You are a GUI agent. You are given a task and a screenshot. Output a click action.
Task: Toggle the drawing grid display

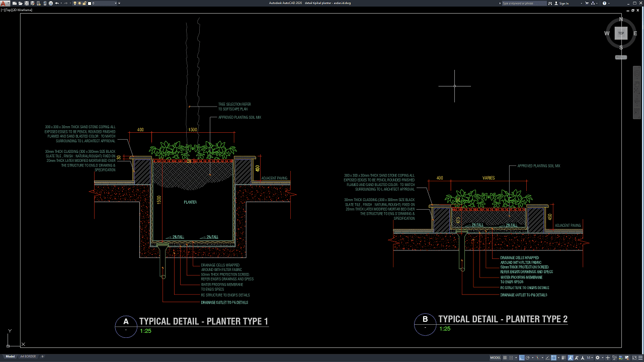coord(506,357)
